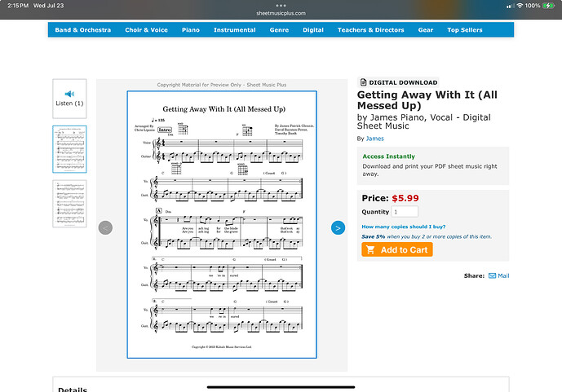This screenshot has height=392, width=562.
Task: Expand the Genre navigation menu
Action: click(279, 29)
